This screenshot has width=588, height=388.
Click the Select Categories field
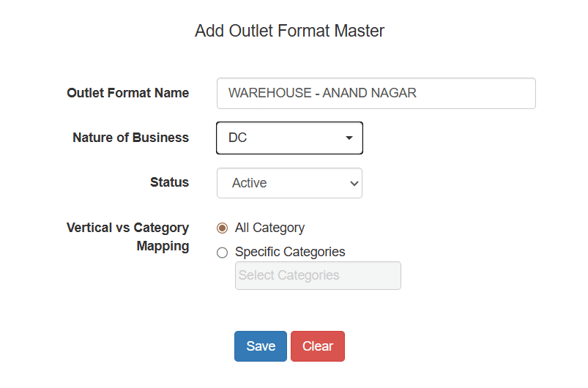(x=318, y=275)
